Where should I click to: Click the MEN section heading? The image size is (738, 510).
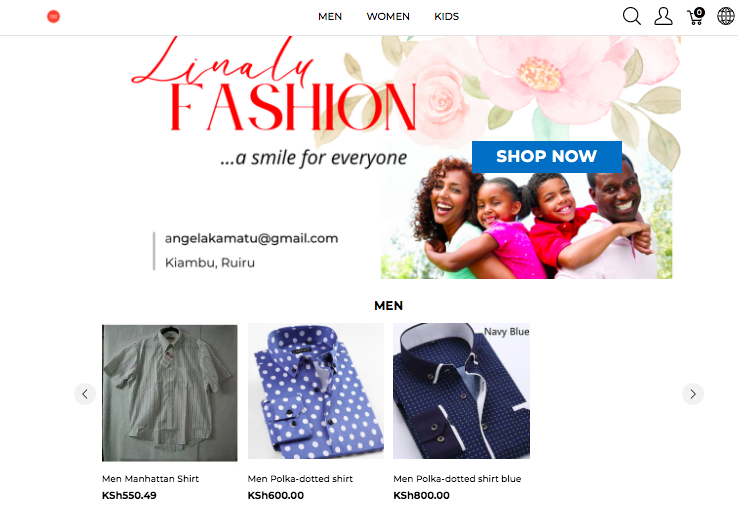[388, 305]
